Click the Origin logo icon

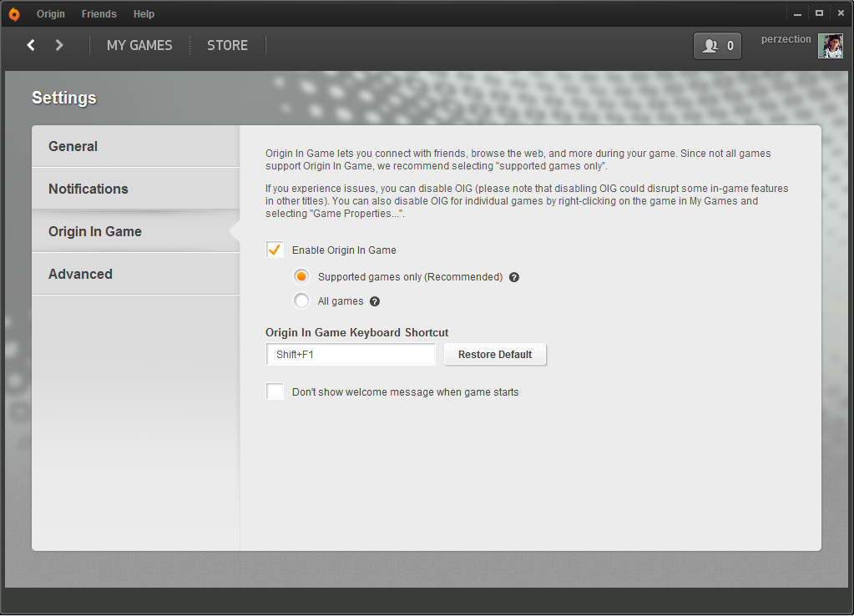(x=14, y=14)
